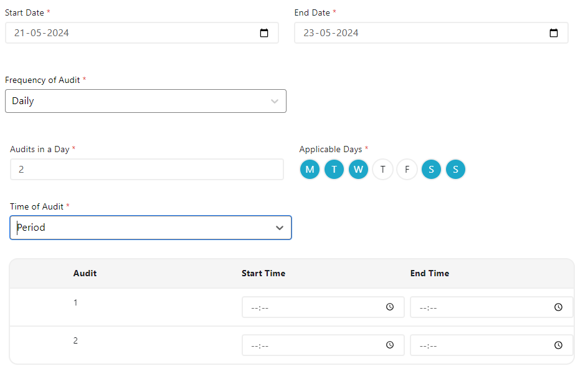Click clock icon for Audit 1 End Time
Image resolution: width=588 pixels, height=376 pixels.
point(559,307)
